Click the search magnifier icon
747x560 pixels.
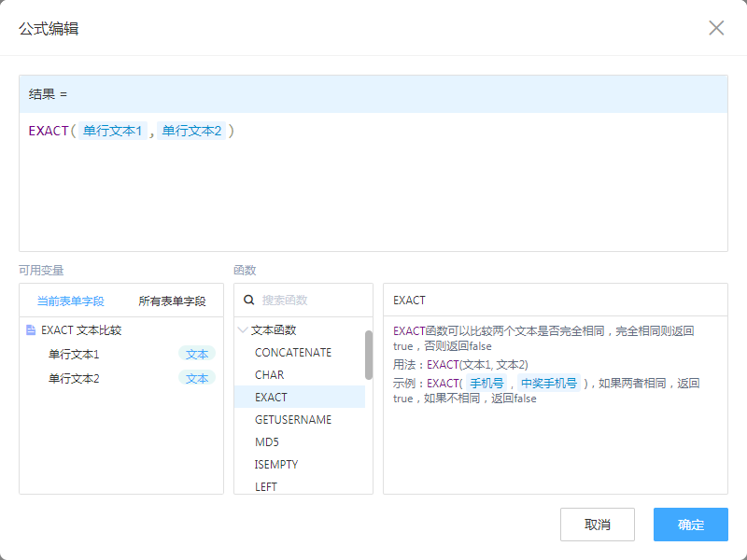(x=248, y=301)
